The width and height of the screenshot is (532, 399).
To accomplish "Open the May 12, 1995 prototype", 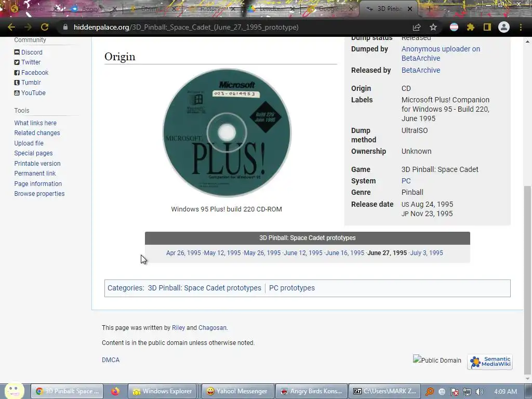I will pos(222,253).
